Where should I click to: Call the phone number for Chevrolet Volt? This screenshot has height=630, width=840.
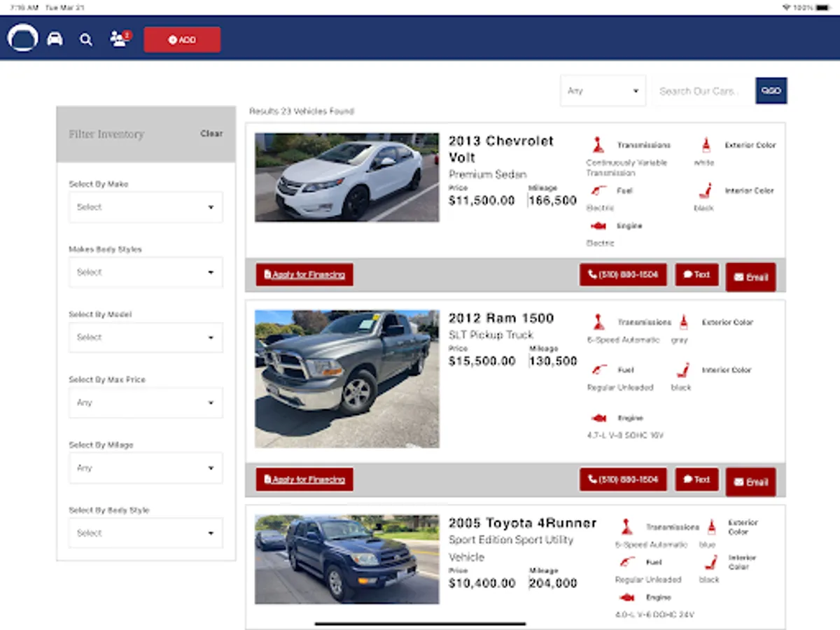click(x=623, y=275)
